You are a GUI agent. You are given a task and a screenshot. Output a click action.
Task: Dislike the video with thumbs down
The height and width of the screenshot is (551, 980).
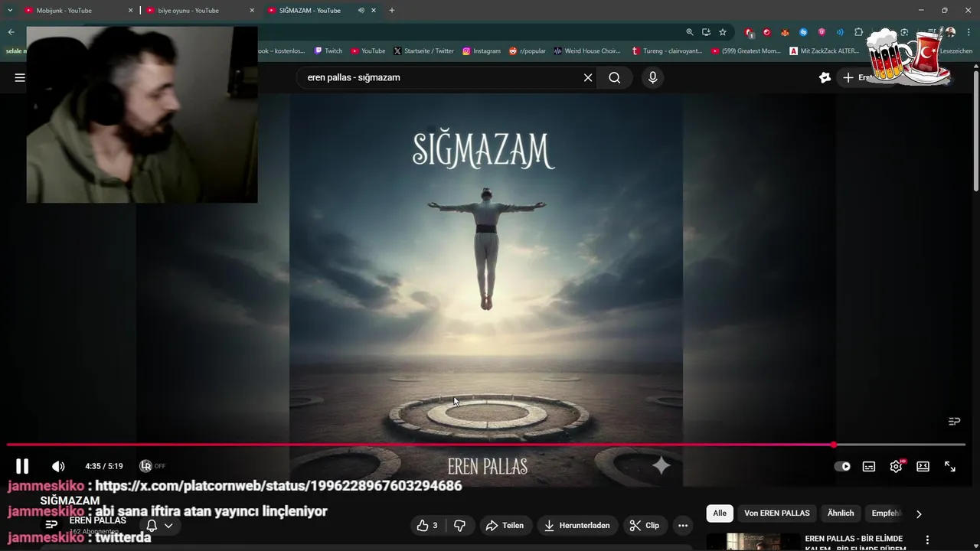[x=459, y=525]
